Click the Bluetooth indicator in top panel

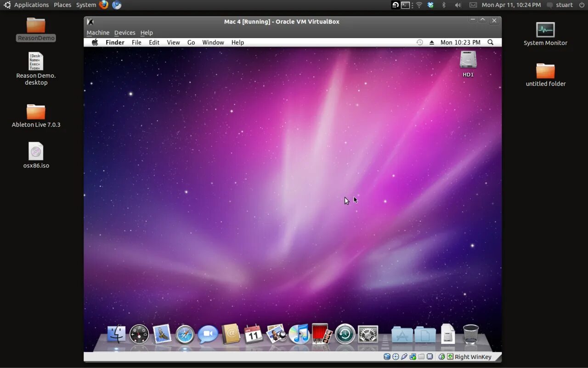[444, 5]
